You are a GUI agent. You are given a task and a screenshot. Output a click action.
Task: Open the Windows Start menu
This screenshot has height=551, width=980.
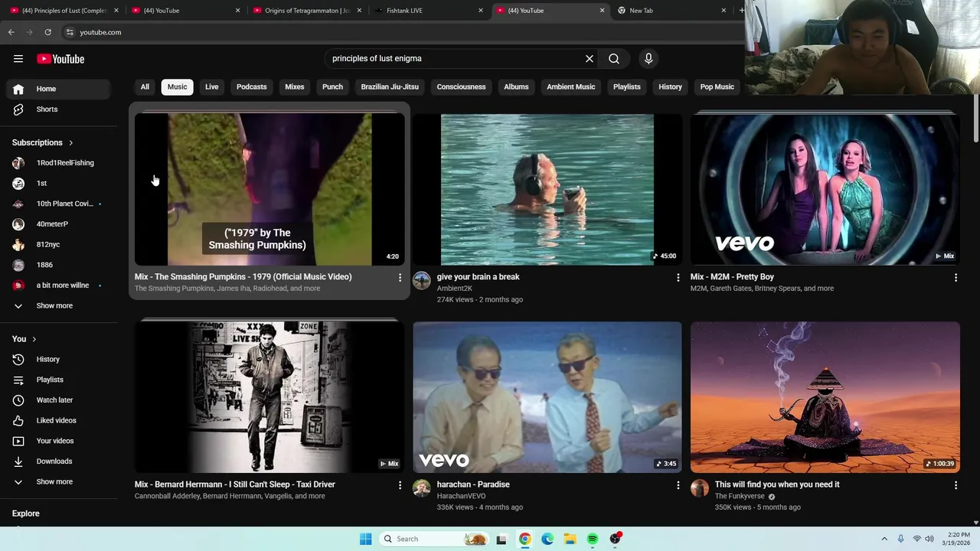366,539
